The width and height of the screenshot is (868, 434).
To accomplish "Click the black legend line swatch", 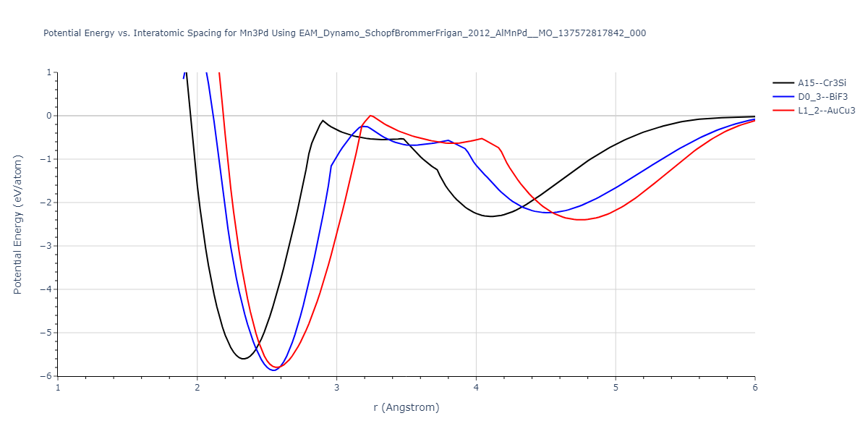I will (783, 82).
